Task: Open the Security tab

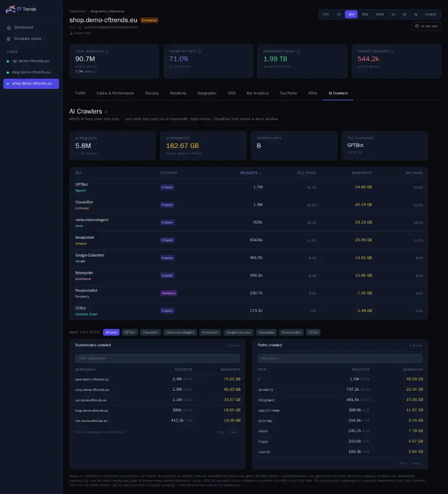Action: point(152,93)
